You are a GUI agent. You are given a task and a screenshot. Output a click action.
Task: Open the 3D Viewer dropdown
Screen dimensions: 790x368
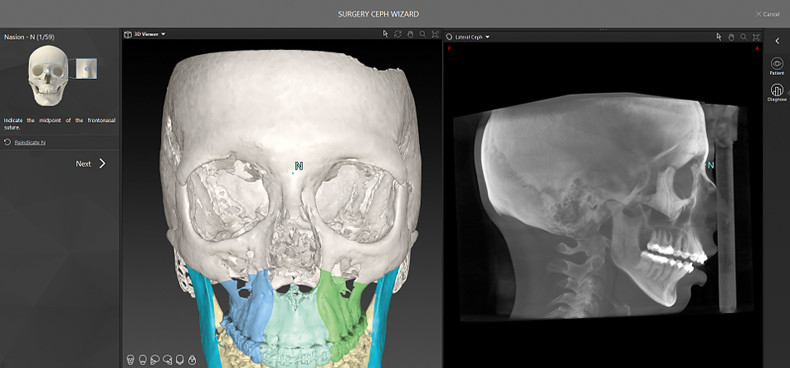click(145, 34)
